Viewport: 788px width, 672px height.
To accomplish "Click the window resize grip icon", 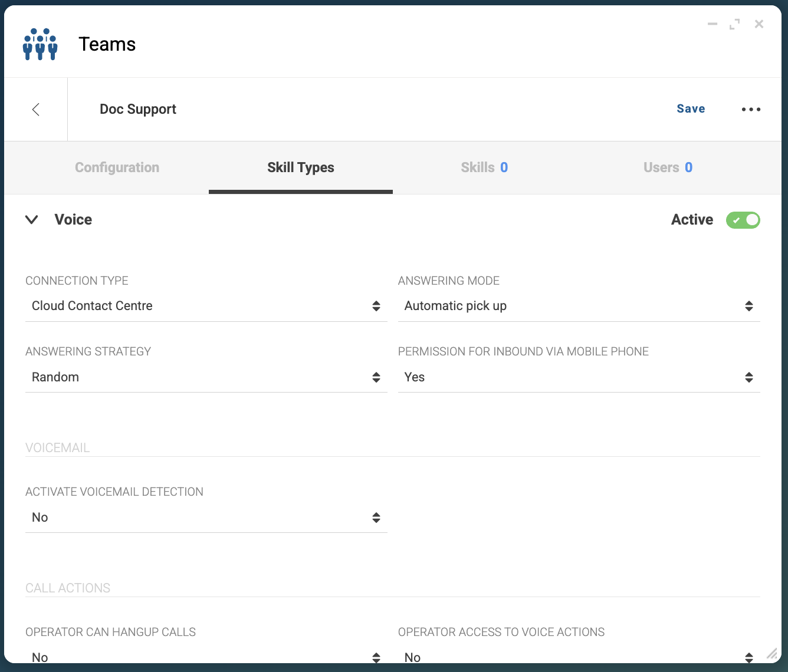I will [x=771, y=653].
